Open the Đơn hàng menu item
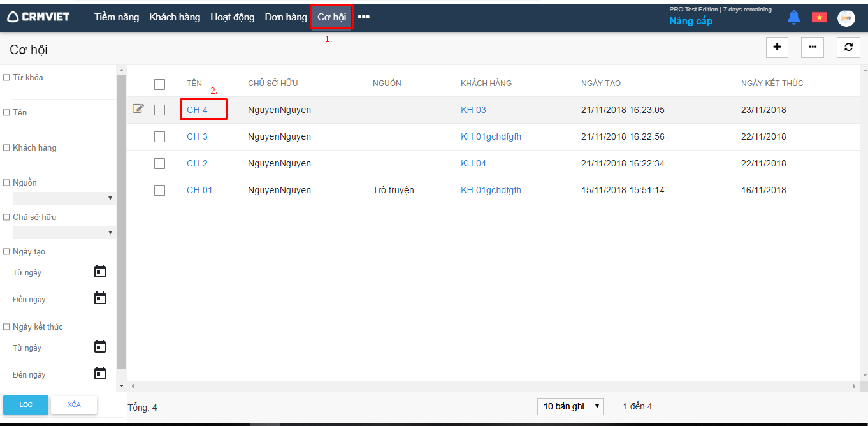 tap(286, 17)
